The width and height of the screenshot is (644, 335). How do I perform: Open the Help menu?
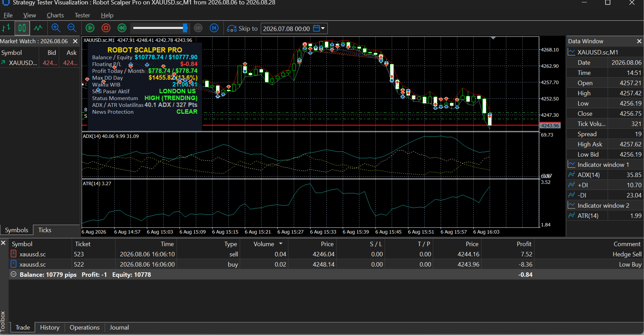(107, 15)
